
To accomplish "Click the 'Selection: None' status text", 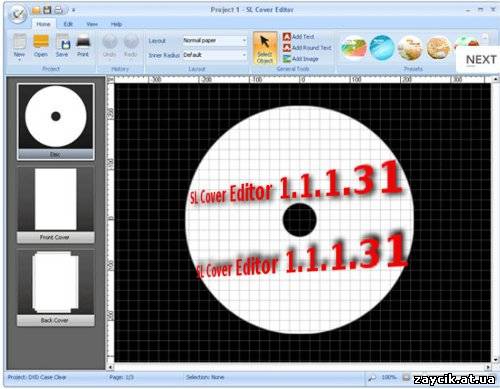I will click(205, 377).
